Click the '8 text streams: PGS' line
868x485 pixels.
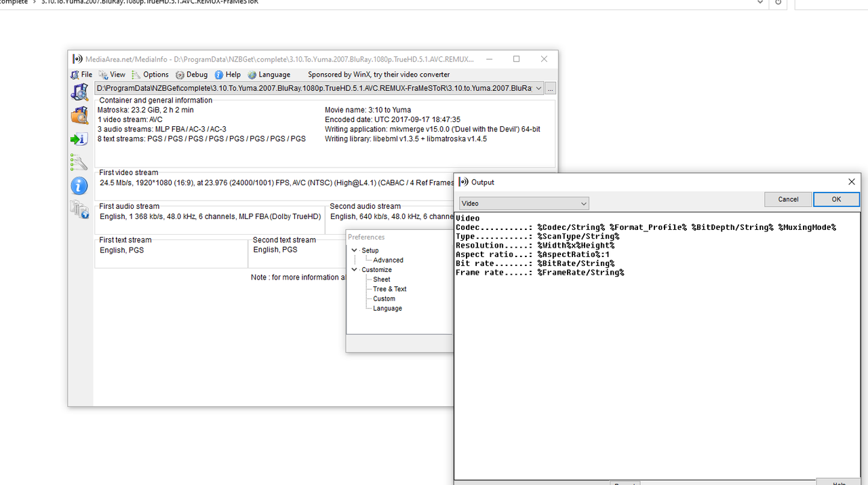click(x=201, y=138)
